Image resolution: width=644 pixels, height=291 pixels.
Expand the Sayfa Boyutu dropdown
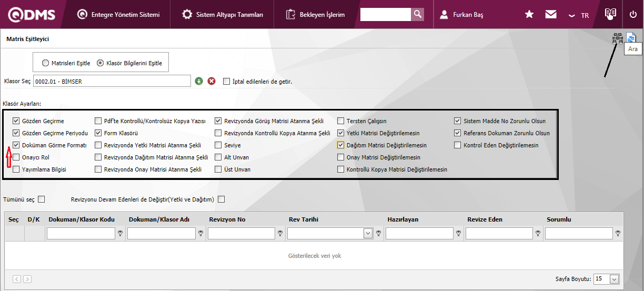[x=614, y=279]
